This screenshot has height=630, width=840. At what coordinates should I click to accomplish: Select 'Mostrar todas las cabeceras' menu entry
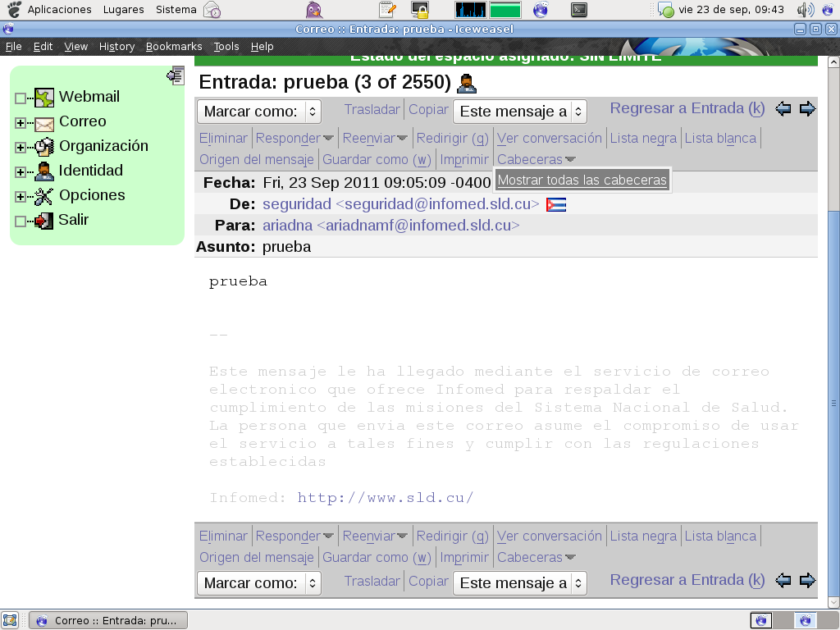pos(582,180)
